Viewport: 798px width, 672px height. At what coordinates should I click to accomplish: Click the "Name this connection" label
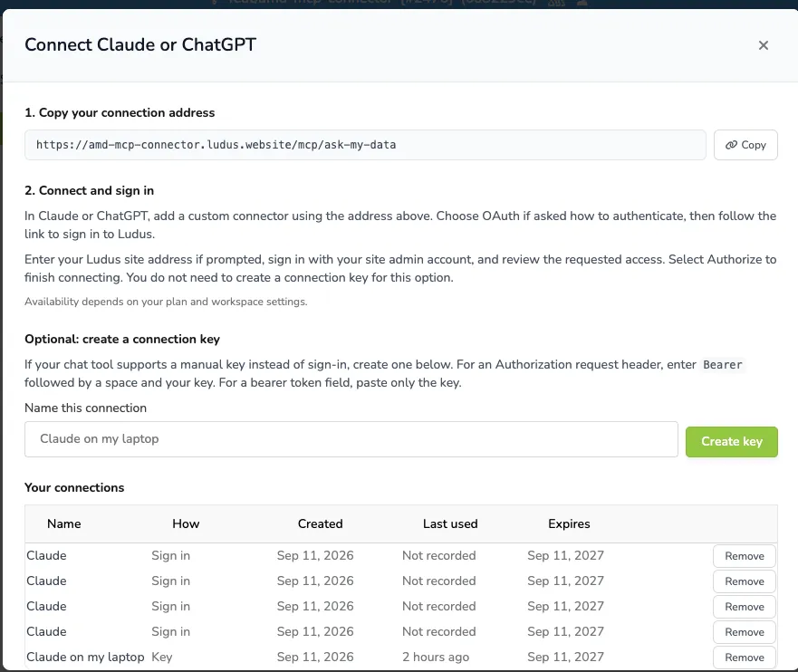click(85, 408)
